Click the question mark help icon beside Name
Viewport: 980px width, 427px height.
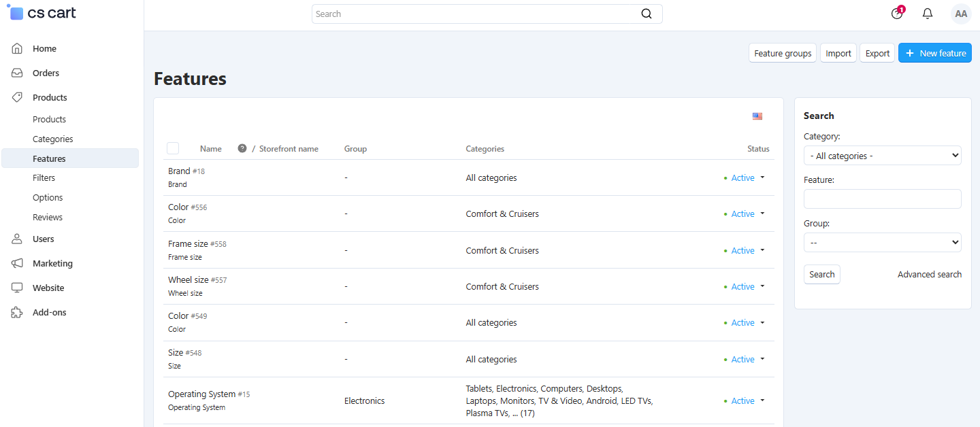(x=242, y=148)
